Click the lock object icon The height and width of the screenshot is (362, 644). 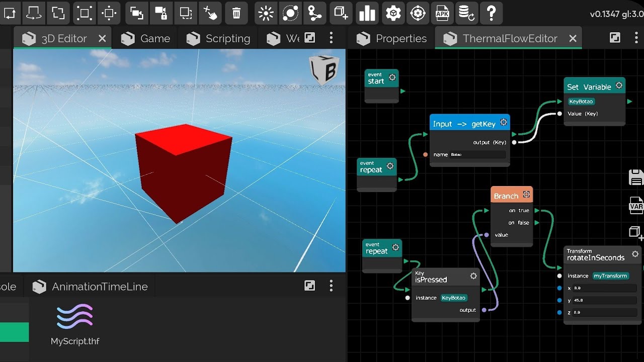tap(161, 13)
